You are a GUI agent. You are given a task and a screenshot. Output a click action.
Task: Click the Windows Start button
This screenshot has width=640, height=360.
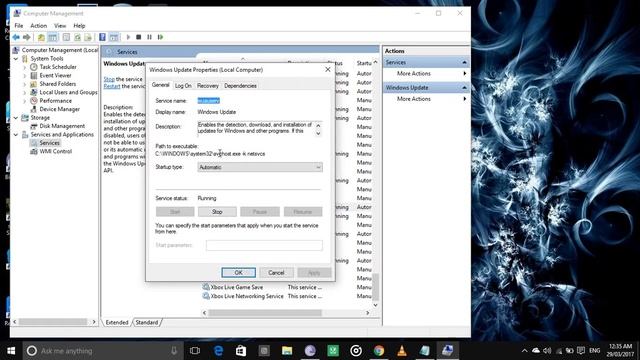[11, 351]
